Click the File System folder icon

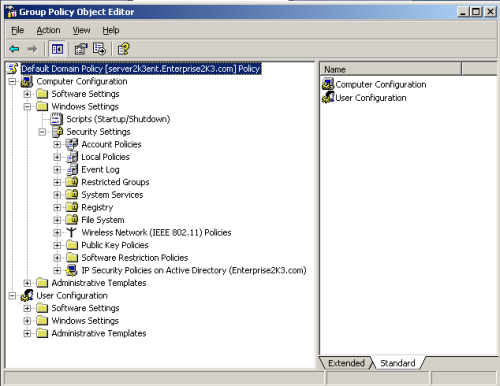[72, 220]
